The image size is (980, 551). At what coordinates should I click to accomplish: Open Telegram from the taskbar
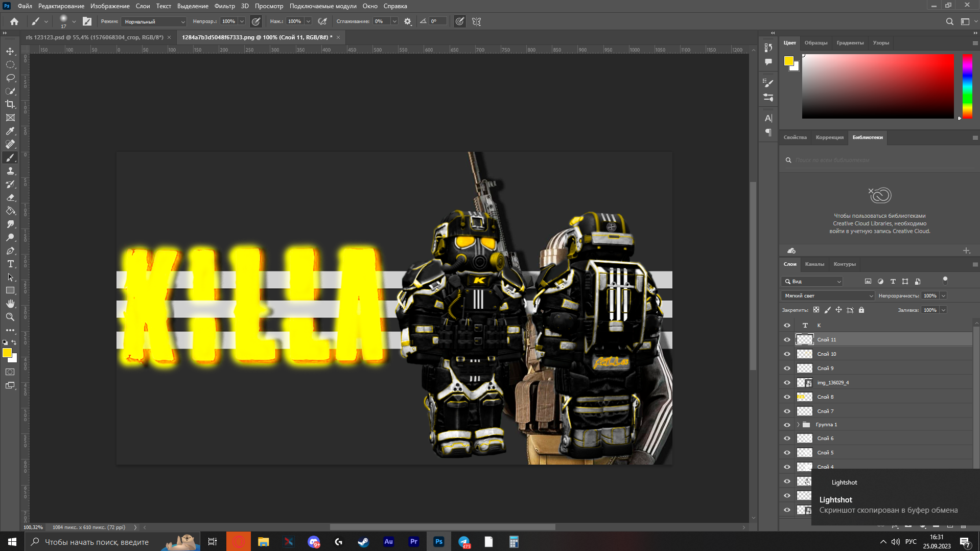click(464, 542)
